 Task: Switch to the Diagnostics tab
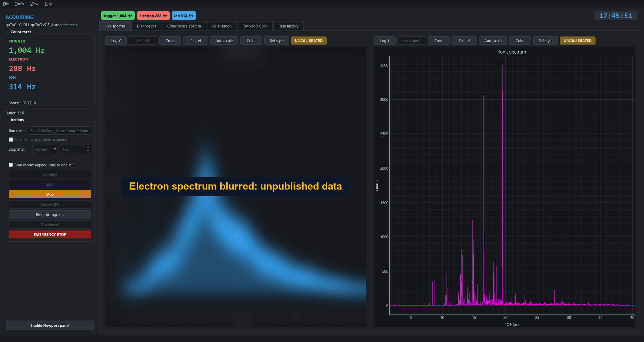tap(146, 26)
